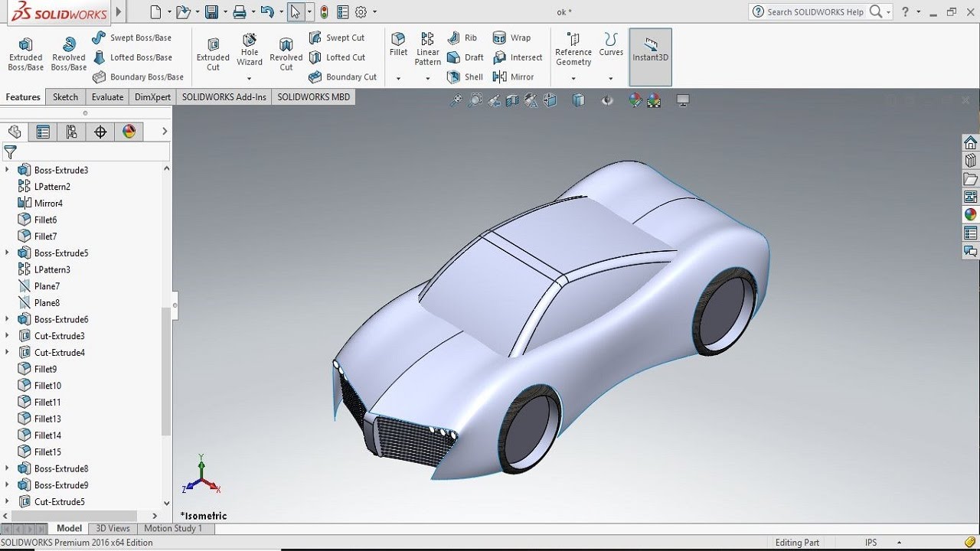Switch to the ConfigurationManager tab icon
The width and height of the screenshot is (980, 551).
pos(71,132)
